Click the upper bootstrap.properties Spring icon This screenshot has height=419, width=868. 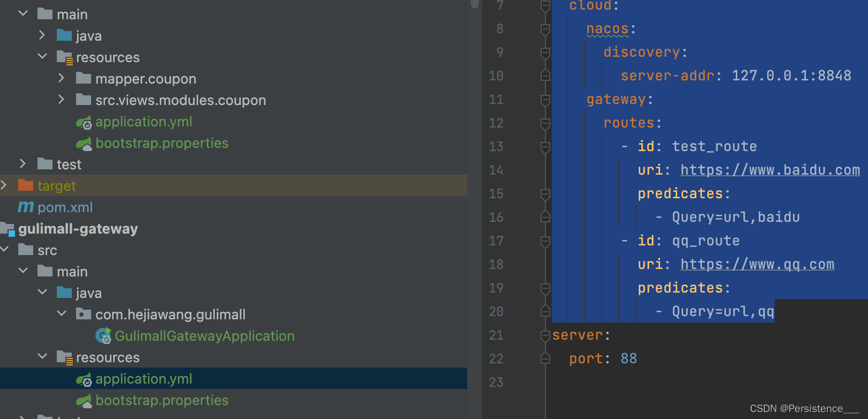[x=84, y=144]
